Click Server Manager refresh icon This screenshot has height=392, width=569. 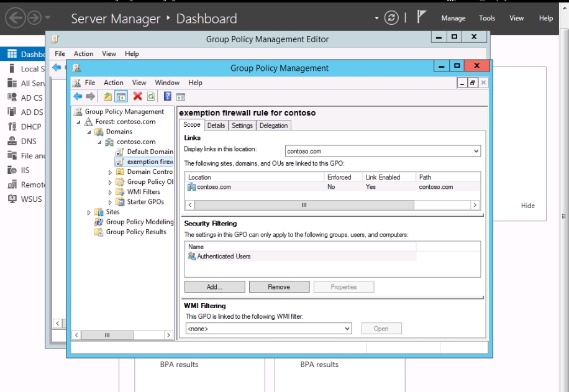pyautogui.click(x=391, y=18)
